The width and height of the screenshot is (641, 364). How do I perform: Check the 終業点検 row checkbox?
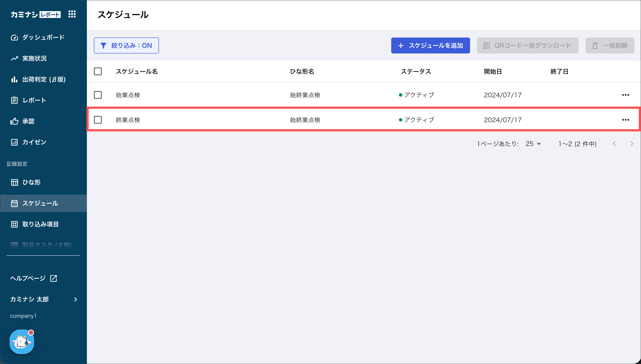(98, 120)
